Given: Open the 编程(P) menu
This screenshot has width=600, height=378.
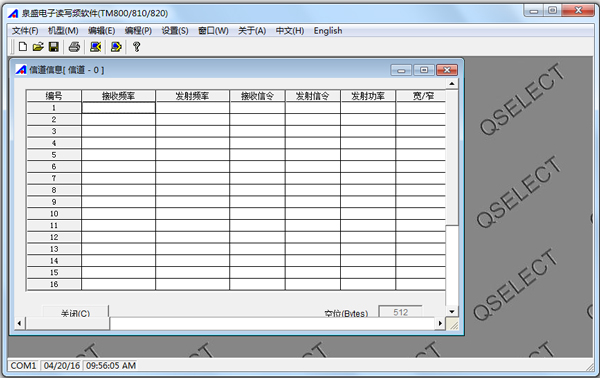Looking at the screenshot, I should pos(138,31).
